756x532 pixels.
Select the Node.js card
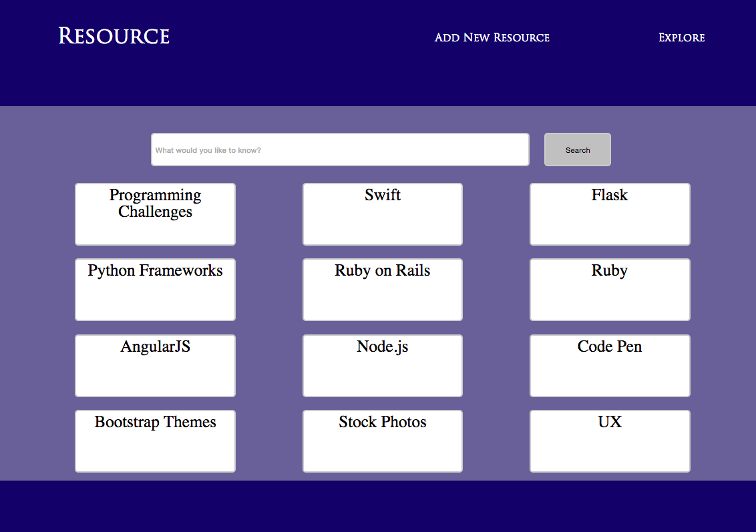click(382, 366)
